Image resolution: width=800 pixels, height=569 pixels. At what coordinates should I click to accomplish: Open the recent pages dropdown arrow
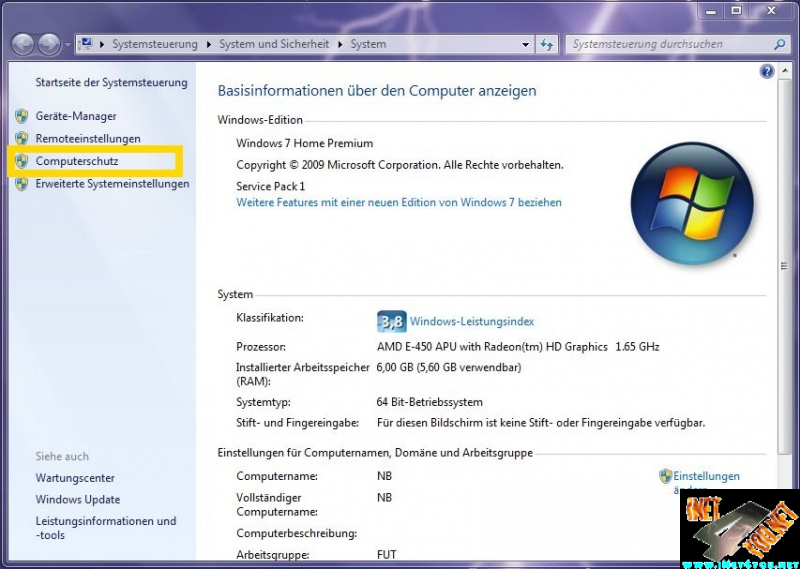[67, 45]
